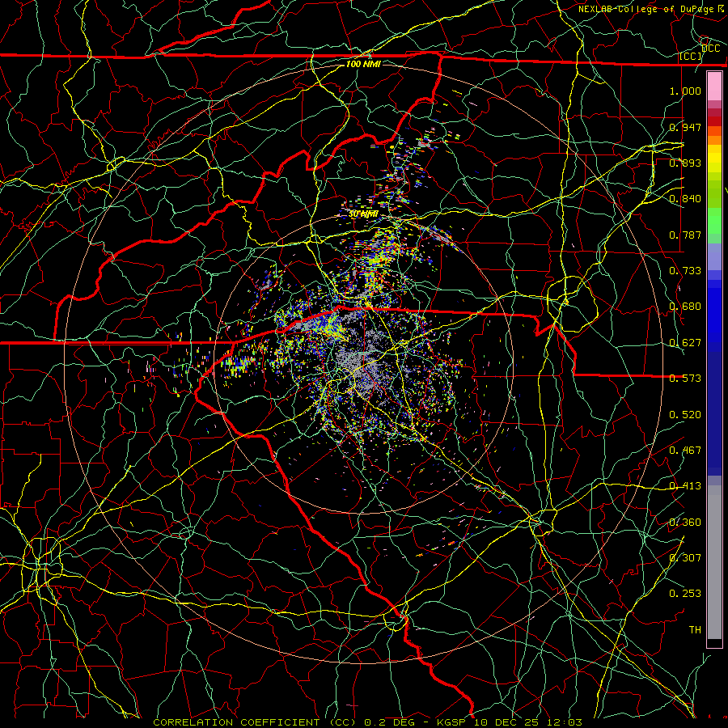Click the 0.680 scale value
The height and width of the screenshot is (728, 728).
[685, 307]
